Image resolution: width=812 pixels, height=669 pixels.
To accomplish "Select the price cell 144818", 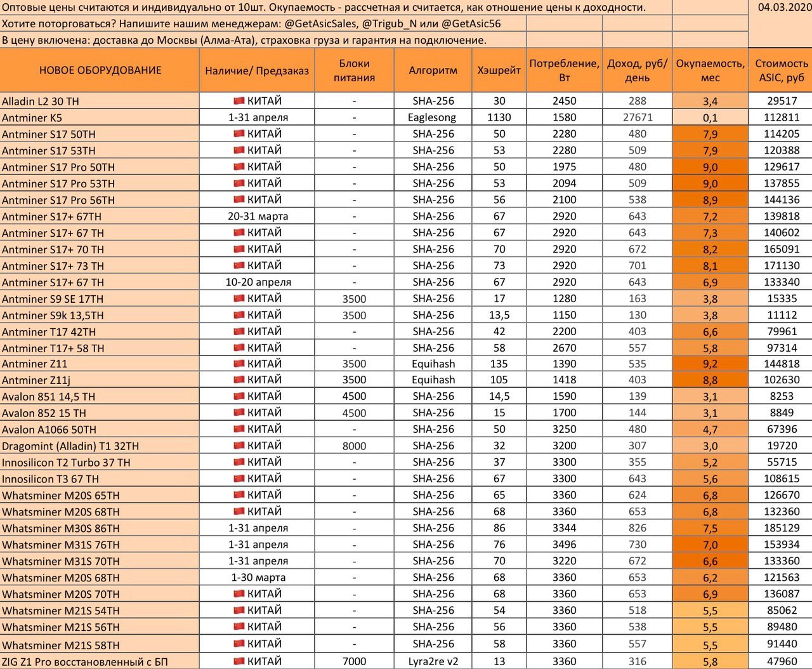I will [x=781, y=364].
